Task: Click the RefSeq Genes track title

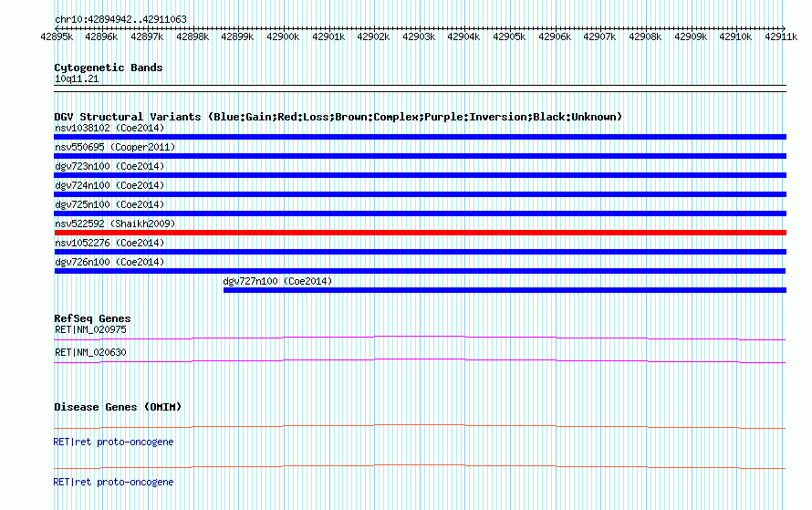Action: (x=92, y=319)
